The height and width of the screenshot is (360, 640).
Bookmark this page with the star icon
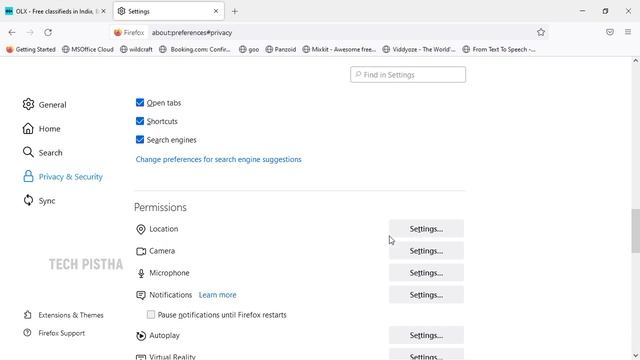click(541, 32)
